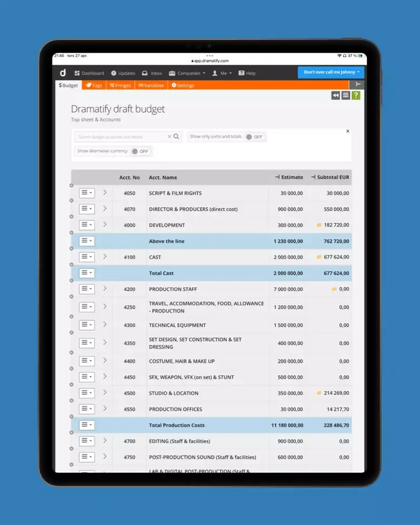The image size is (420, 525).
Task: Click the magnifying glass search icon
Action: click(x=176, y=136)
